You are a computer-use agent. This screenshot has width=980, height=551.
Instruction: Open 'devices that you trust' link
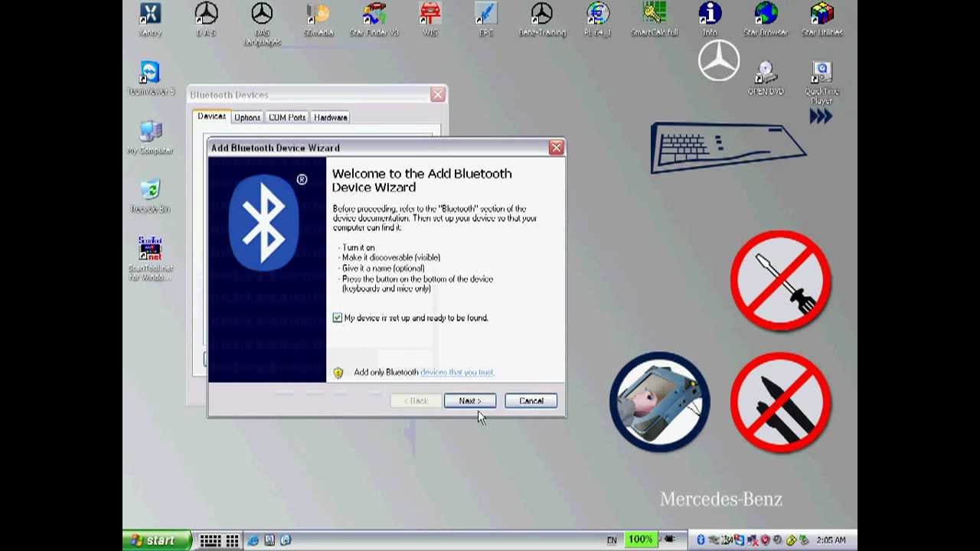(x=457, y=372)
